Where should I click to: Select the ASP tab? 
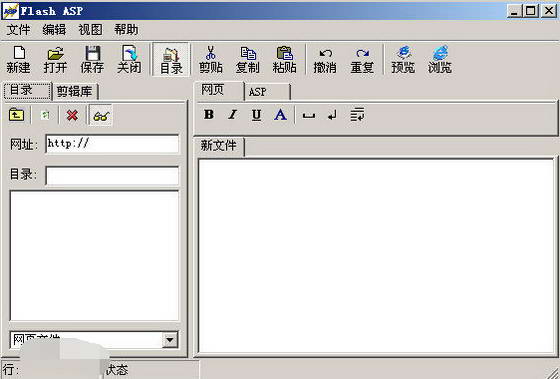coord(267,92)
